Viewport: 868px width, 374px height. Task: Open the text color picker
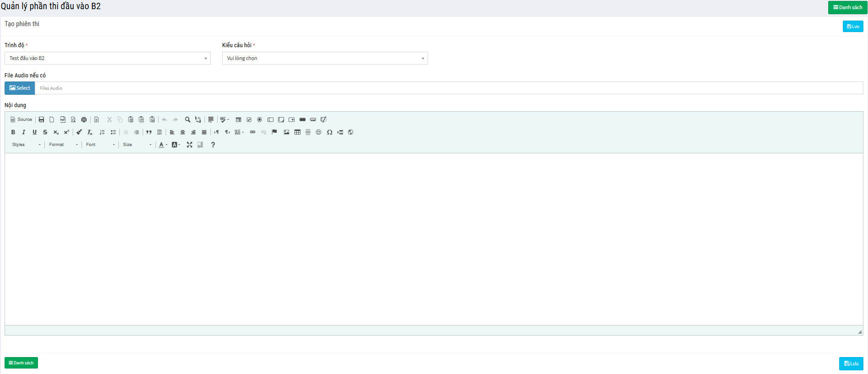click(x=162, y=145)
